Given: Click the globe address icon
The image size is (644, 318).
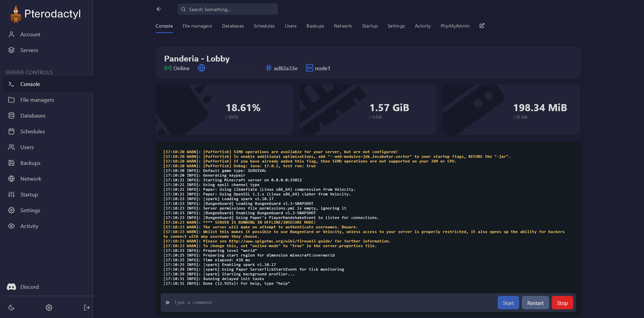Looking at the screenshot, I should click(201, 68).
